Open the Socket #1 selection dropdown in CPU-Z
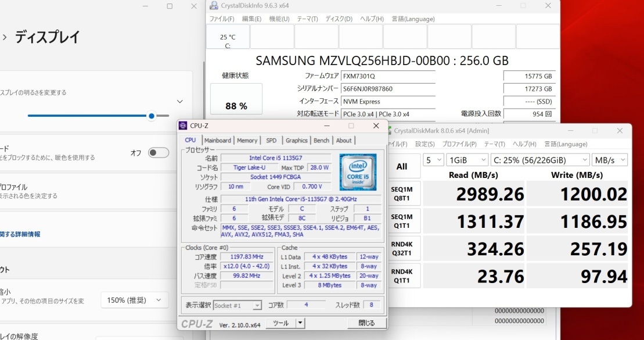Screen dimensions: 644x340 (x=238, y=306)
